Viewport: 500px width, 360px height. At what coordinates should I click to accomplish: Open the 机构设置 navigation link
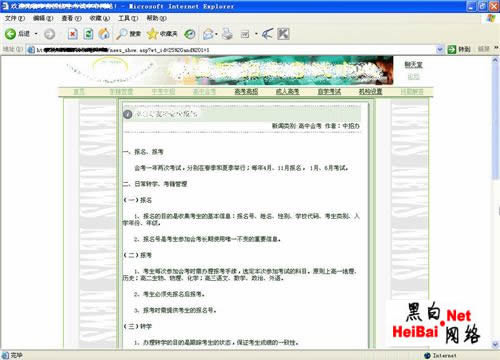point(370,91)
